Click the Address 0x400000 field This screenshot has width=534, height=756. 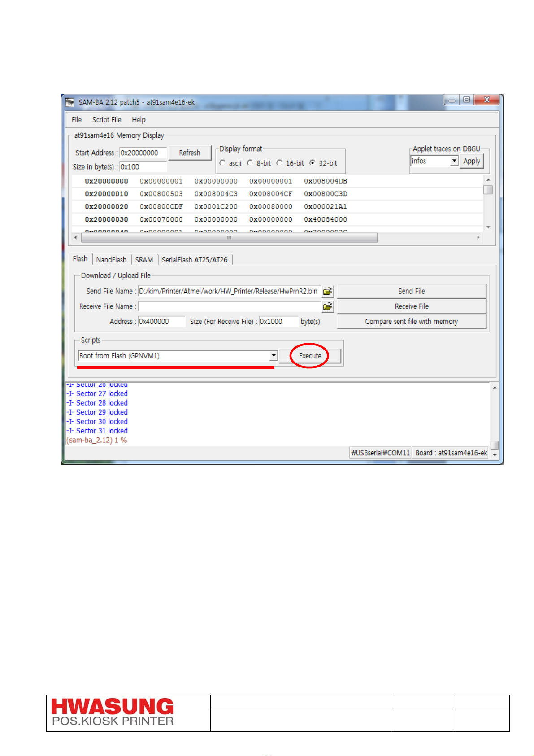tap(161, 322)
